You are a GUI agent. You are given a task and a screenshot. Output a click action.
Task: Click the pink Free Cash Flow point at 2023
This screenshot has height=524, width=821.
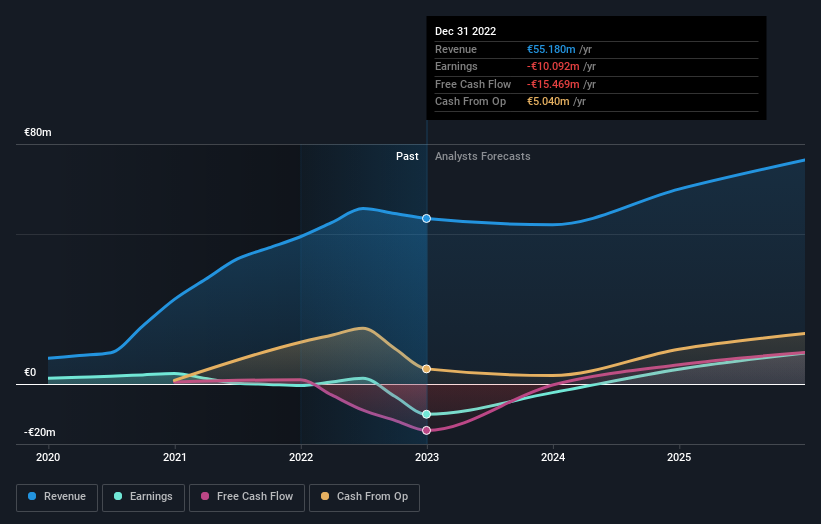pos(427,430)
